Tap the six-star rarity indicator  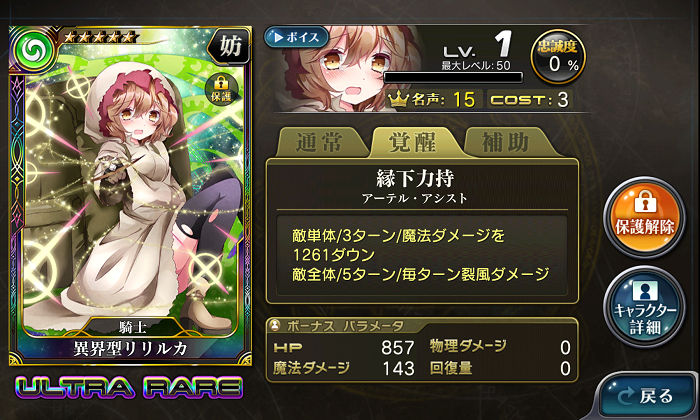tap(99, 37)
